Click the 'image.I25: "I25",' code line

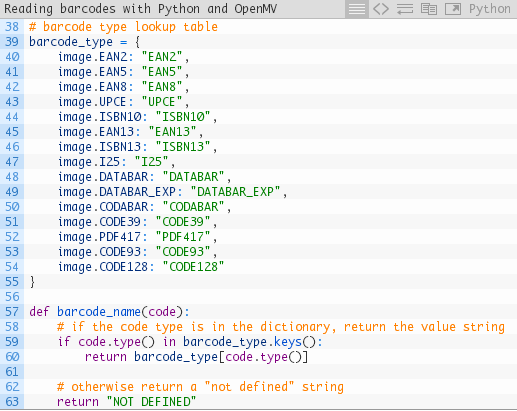coord(117,162)
